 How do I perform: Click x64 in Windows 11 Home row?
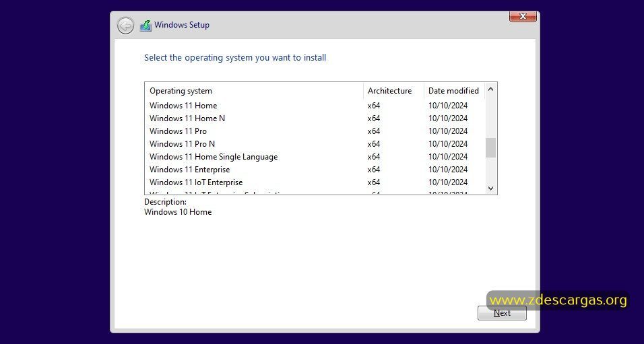[x=374, y=106]
